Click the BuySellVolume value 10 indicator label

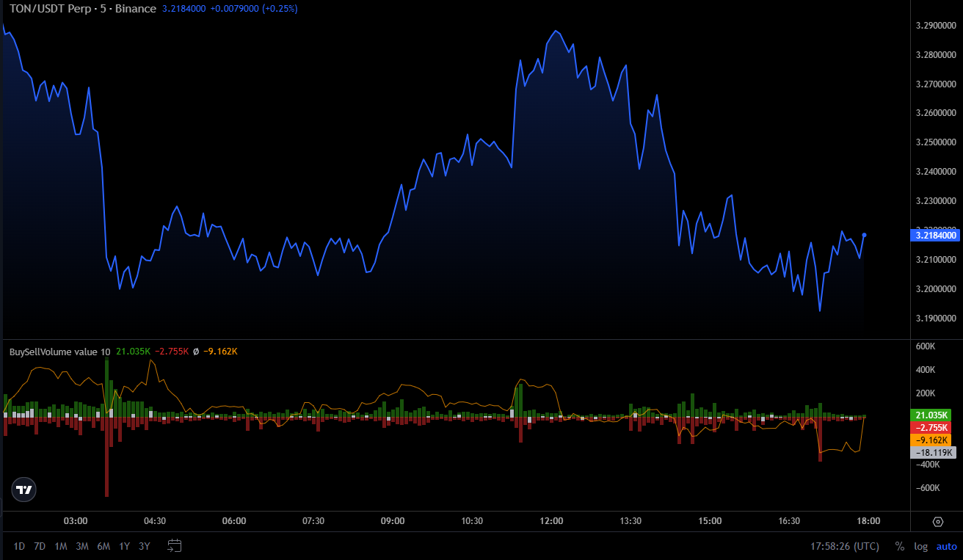coord(59,352)
